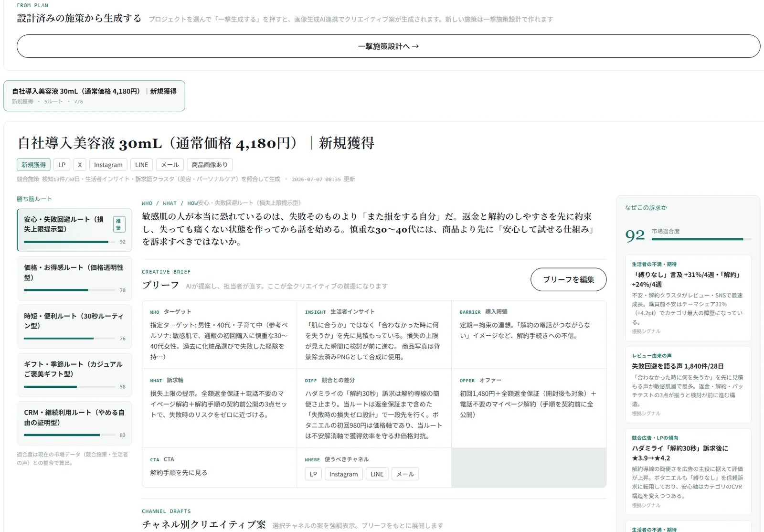Click the CTA cell 解約手順を先に見る
Image resolution: width=764 pixels, height=532 pixels.
click(x=219, y=467)
